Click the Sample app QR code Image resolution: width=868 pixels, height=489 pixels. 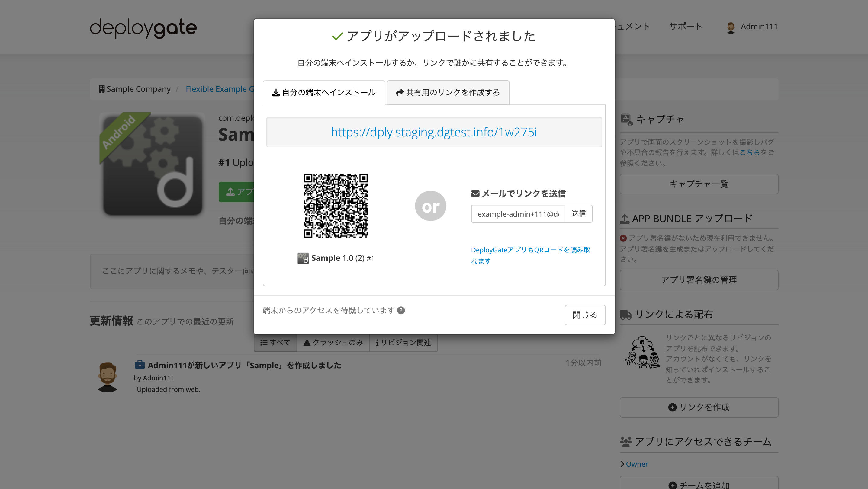(x=336, y=206)
